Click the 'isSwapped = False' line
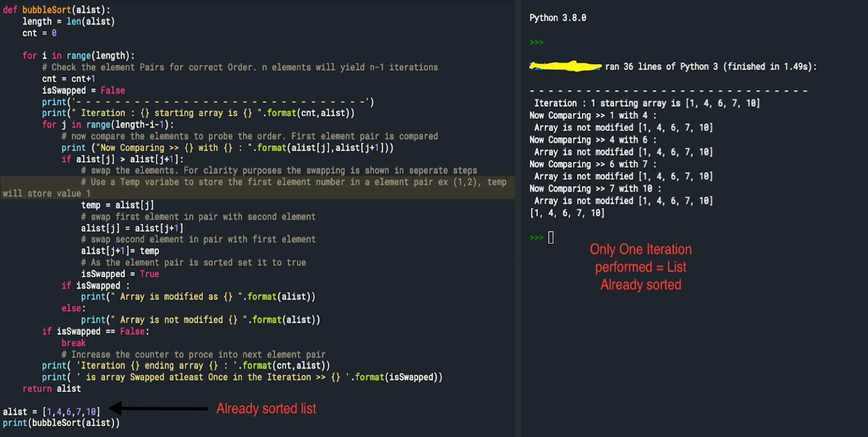This screenshot has height=437, width=868. click(83, 90)
